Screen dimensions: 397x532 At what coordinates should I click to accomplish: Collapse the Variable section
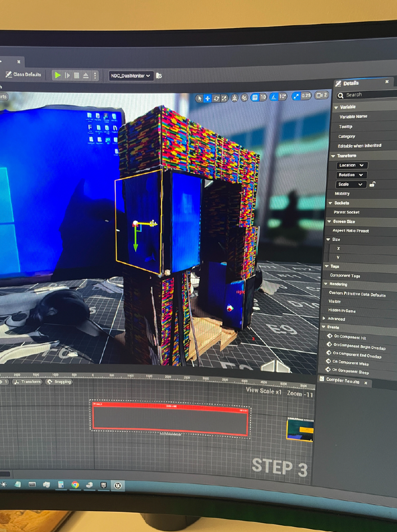[336, 107]
